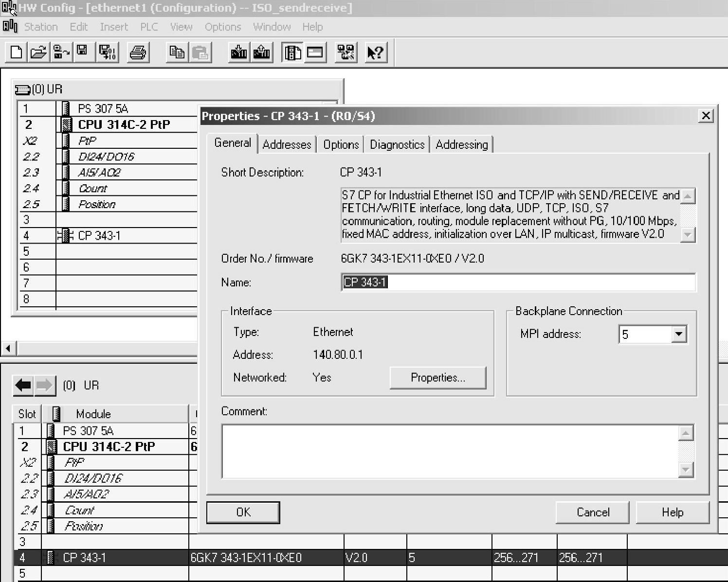This screenshot has width=728, height=582.
Task: Switch to the Addresses tab
Action: pos(287,144)
